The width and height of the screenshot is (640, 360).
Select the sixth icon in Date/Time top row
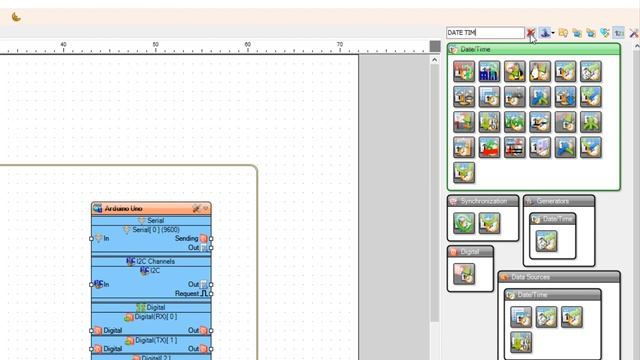tap(591, 71)
